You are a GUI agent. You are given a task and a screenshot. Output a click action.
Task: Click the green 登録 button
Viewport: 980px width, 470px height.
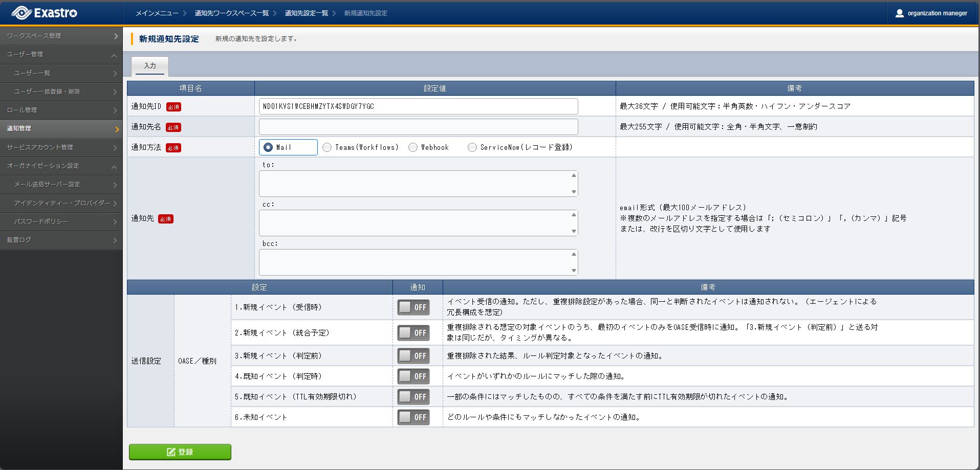point(180,452)
